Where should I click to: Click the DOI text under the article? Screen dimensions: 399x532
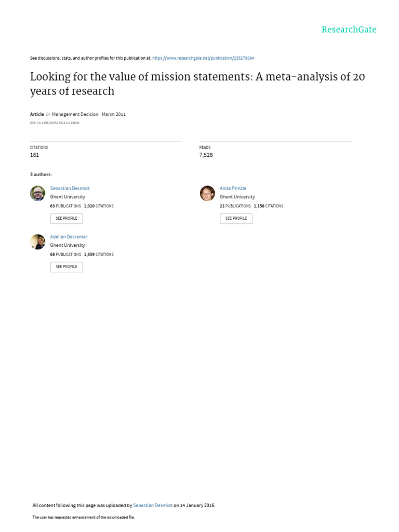[55, 123]
